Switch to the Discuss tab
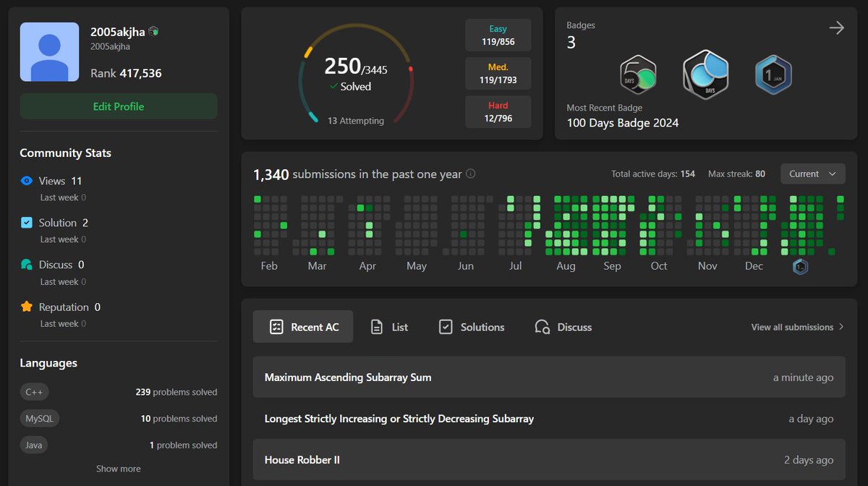Viewport: 868px width, 486px height. click(563, 327)
